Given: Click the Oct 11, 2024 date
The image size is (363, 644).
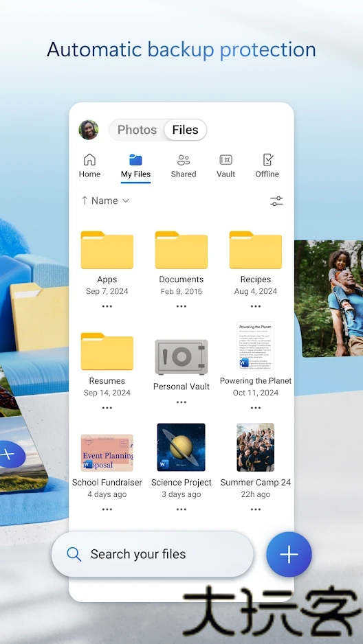Looking at the screenshot, I should pos(256,393).
